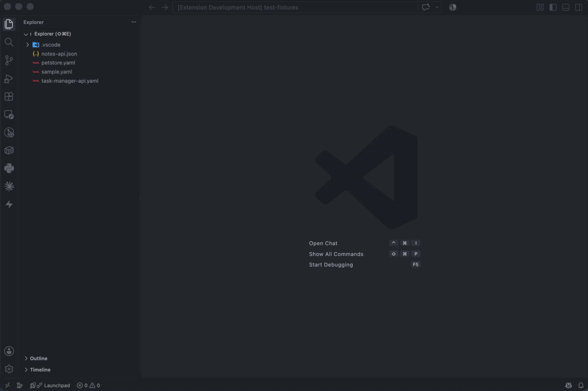Click the lightning bolt icon in activity bar

tap(9, 205)
